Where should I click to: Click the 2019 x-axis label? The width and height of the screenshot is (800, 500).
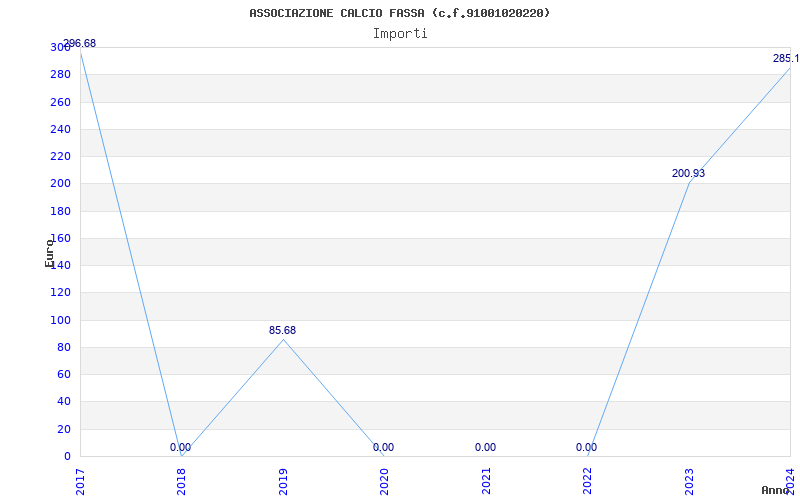click(x=283, y=482)
